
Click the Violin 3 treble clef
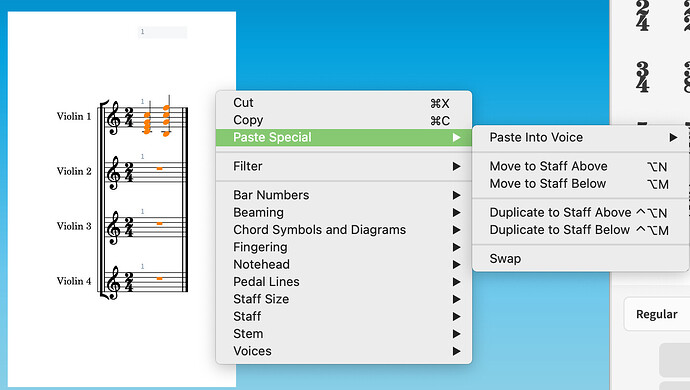point(114,228)
